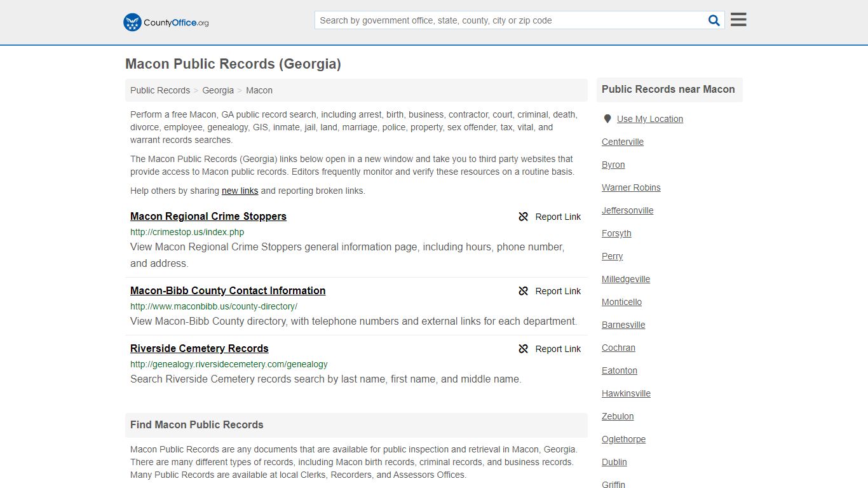
Task: Open Zebulon public records
Action: pyautogui.click(x=618, y=416)
